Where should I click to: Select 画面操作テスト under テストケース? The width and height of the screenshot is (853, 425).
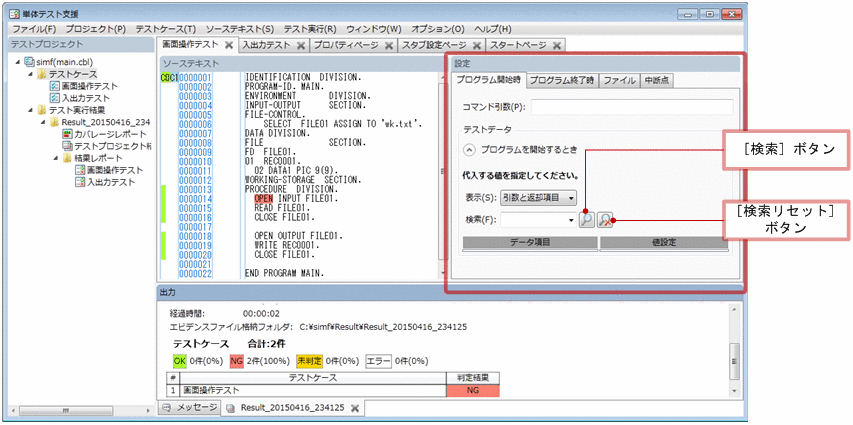pos(89,86)
